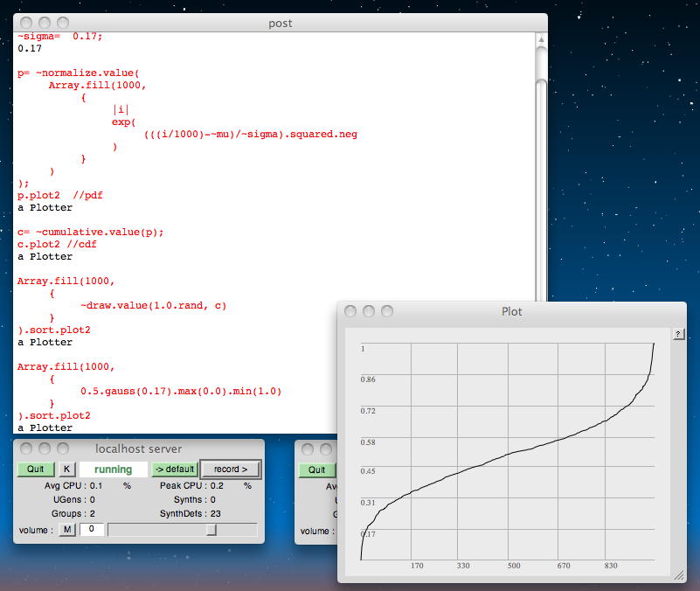
Task: Click the post window title bar
Action: (280, 23)
